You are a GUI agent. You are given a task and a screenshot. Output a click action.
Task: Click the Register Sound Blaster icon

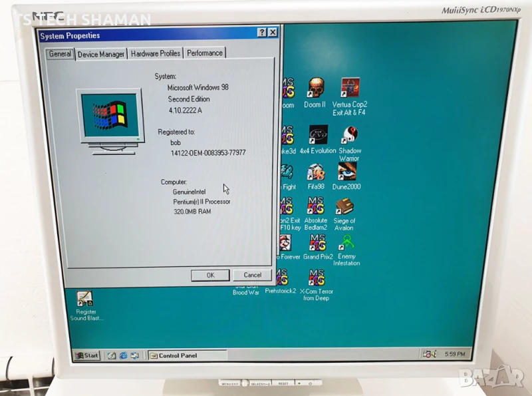(x=85, y=299)
